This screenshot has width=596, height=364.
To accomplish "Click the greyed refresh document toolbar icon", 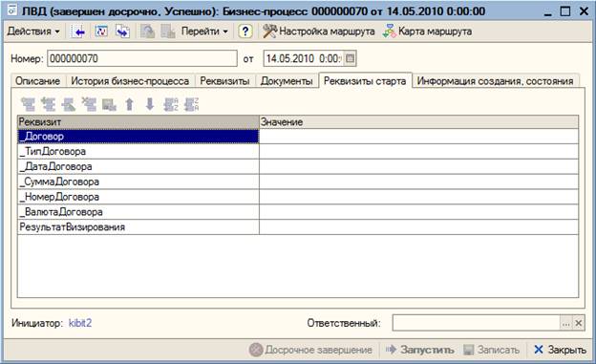I will 147,32.
